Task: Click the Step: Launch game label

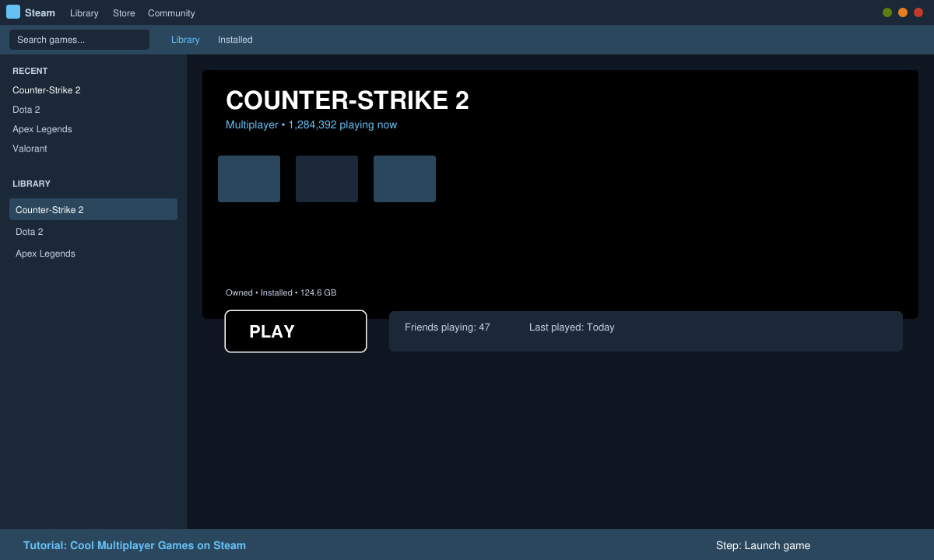Action: coord(763,545)
